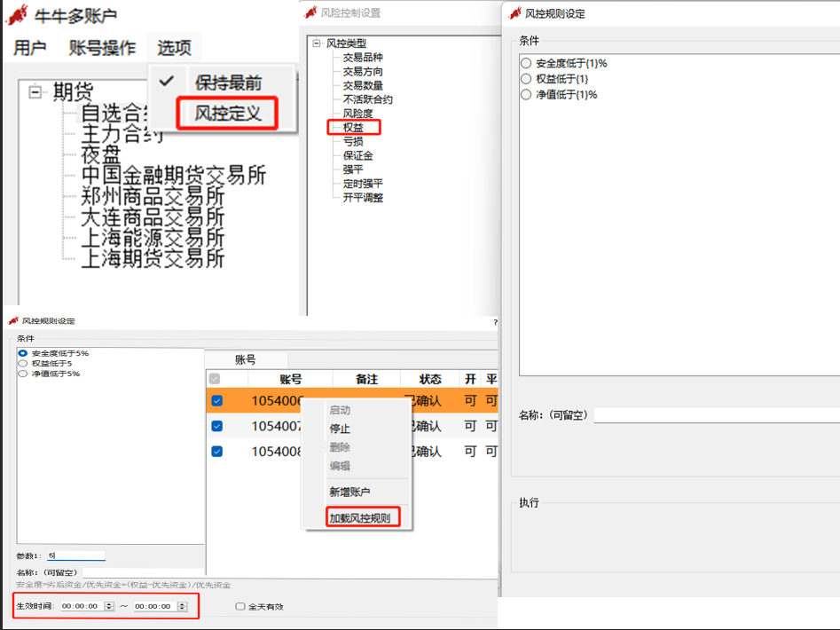This screenshot has width=840, height=630.
Task: Select the 权益低于5 radio option
Action: [x=22, y=363]
